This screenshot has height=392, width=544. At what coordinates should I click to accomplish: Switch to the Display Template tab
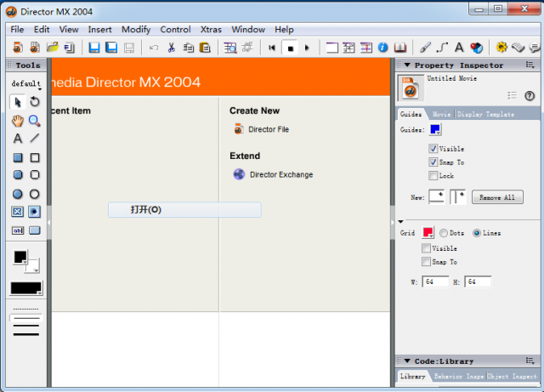click(485, 114)
